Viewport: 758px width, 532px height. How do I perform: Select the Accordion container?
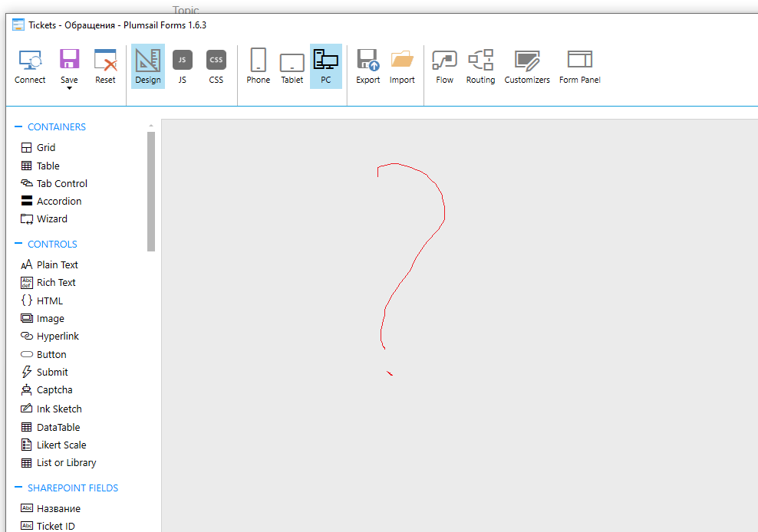51,201
